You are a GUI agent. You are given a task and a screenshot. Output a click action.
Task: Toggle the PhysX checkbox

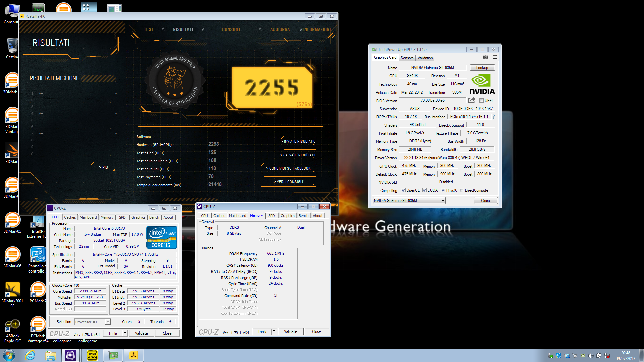[443, 190]
